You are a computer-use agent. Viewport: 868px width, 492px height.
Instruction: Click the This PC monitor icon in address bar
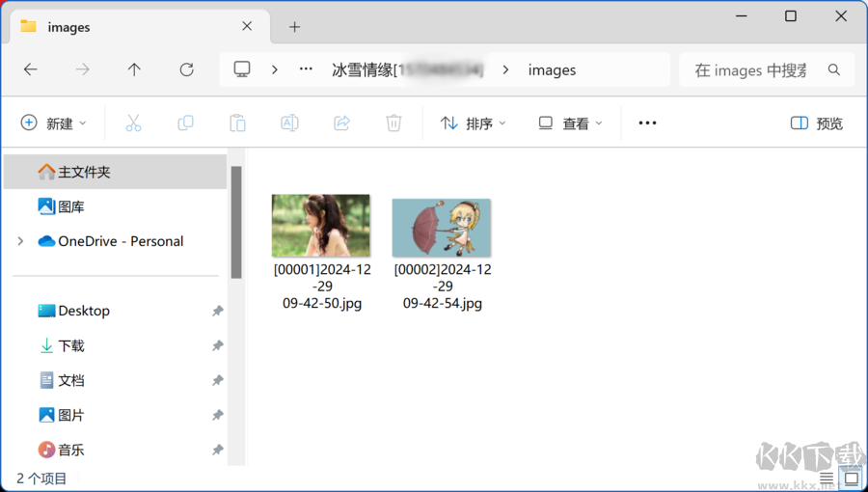click(242, 69)
